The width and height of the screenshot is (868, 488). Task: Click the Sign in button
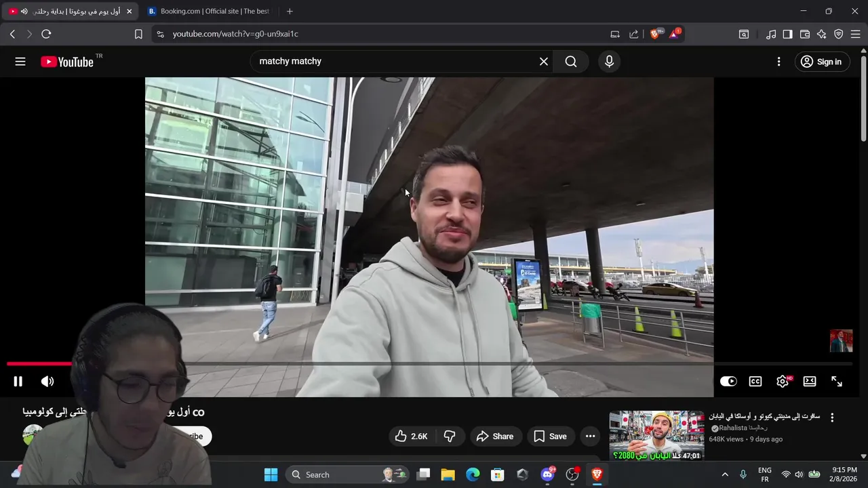coord(821,62)
